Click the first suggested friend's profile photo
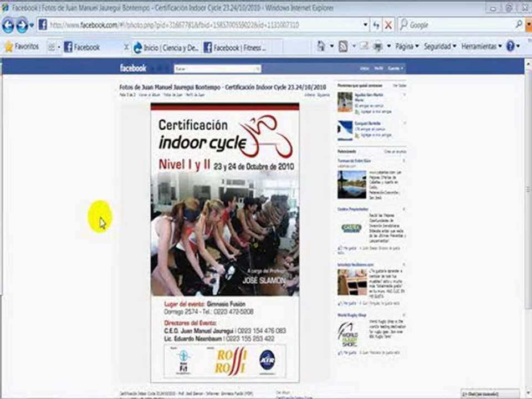Screen dimensions: 532x399 pos(345,102)
